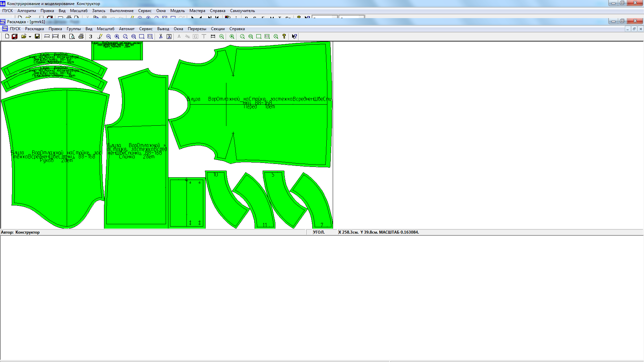Click the printer icon
Screen dimensions: 644x362
tap(81, 37)
